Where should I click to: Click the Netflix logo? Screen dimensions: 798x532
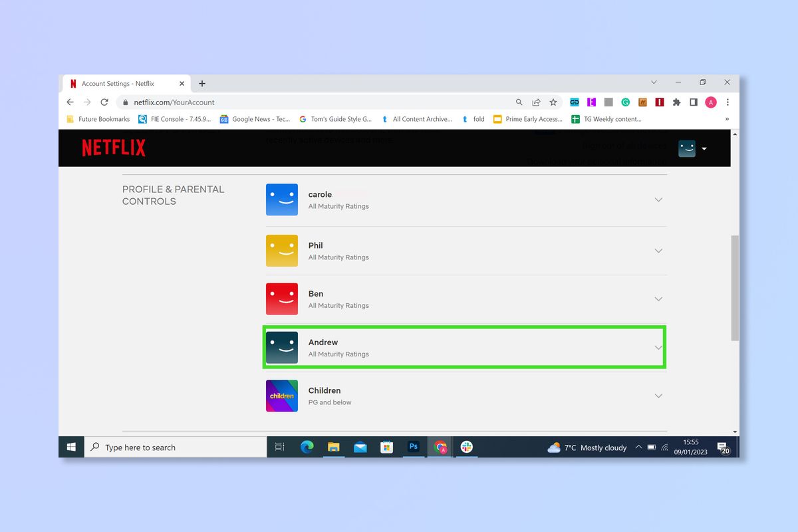click(113, 147)
